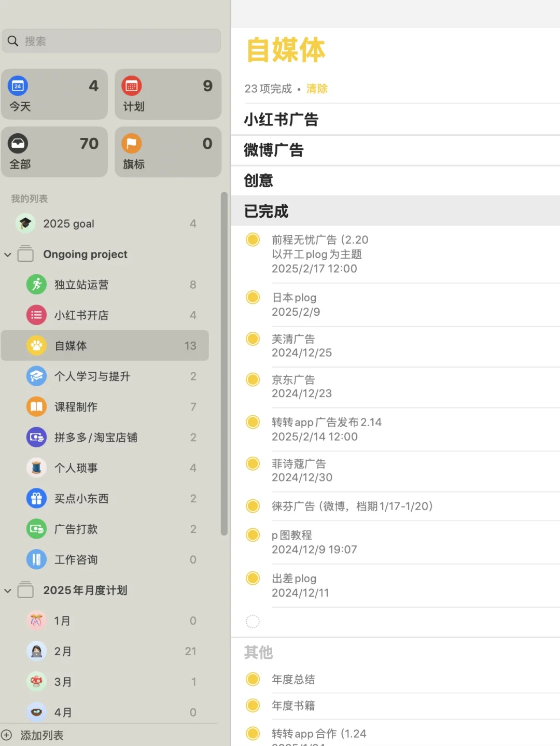Open the All (全部) tray icon
The height and width of the screenshot is (746, 560).
coord(18,144)
